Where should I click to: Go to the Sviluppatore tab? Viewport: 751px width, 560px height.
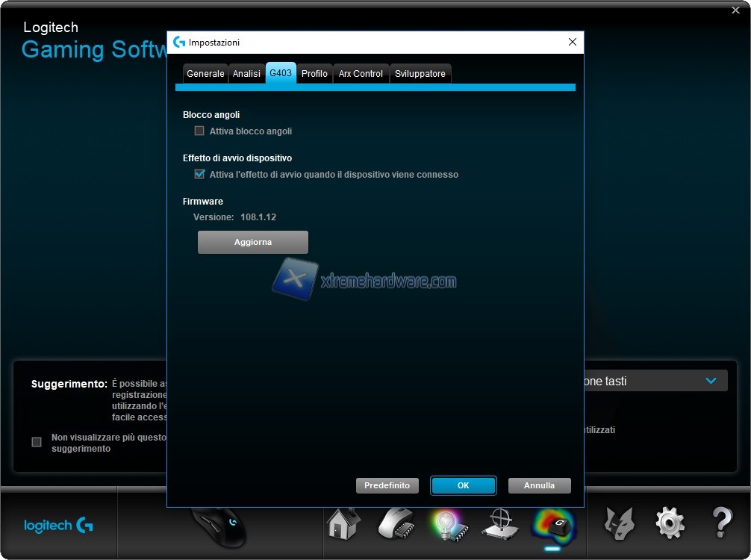pos(420,74)
